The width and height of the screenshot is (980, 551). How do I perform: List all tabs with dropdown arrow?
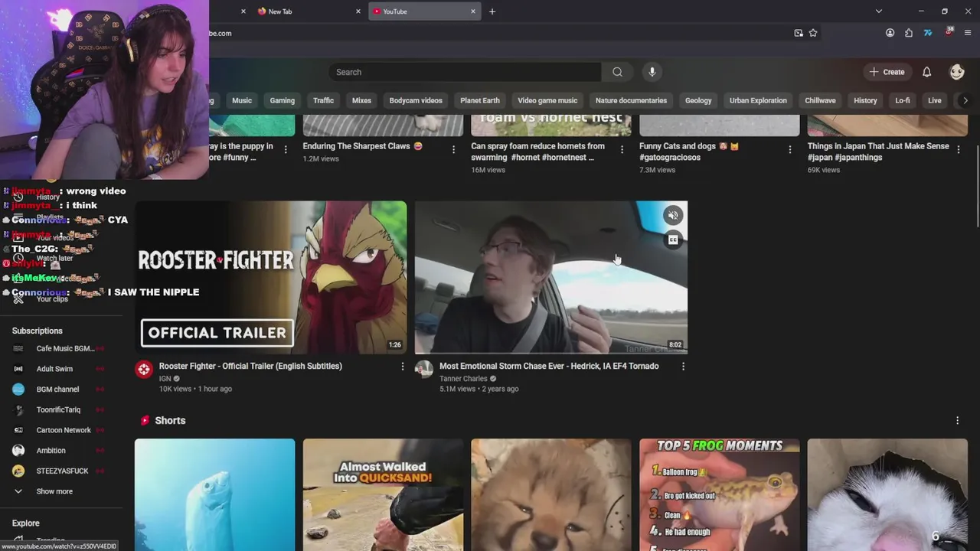(x=879, y=11)
